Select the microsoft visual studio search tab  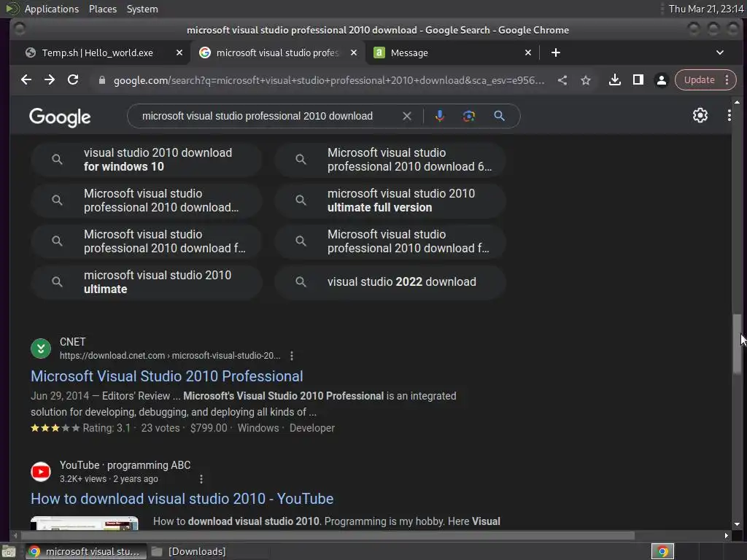coord(277,52)
